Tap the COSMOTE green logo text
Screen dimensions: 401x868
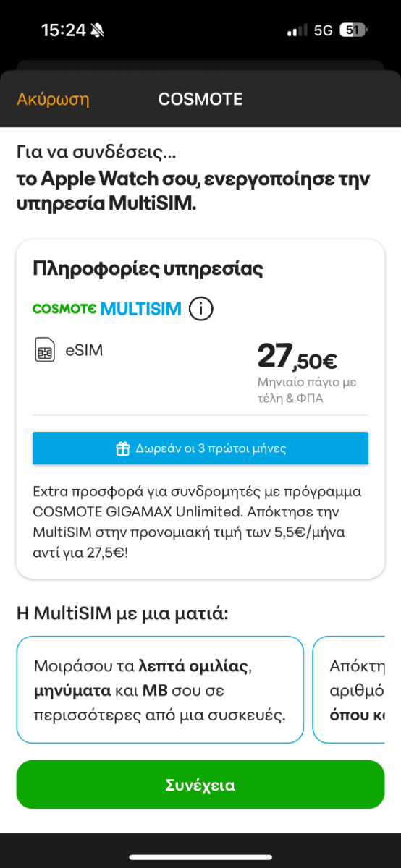pyautogui.click(x=64, y=309)
